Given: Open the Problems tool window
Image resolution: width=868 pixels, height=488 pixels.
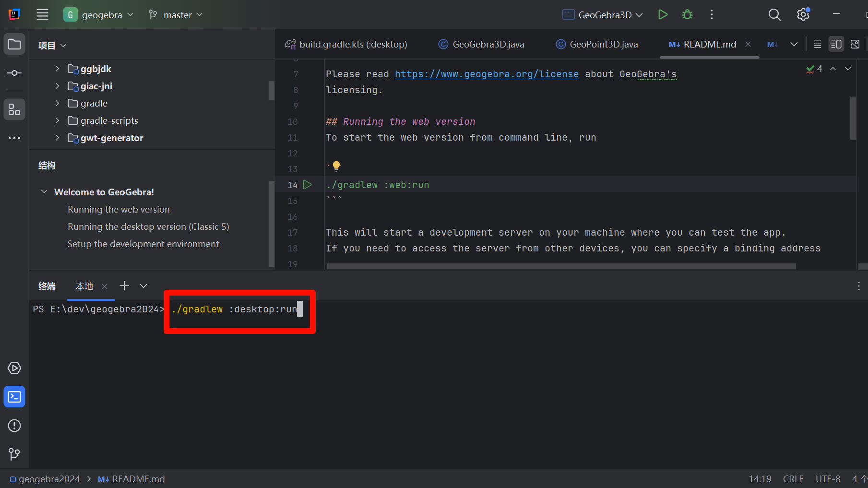Looking at the screenshot, I should point(14,426).
